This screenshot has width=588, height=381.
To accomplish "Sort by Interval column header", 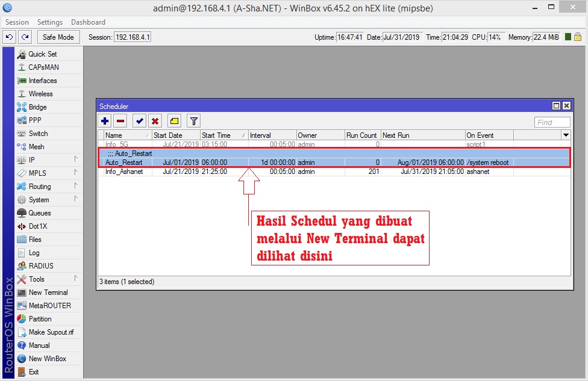I will point(272,135).
